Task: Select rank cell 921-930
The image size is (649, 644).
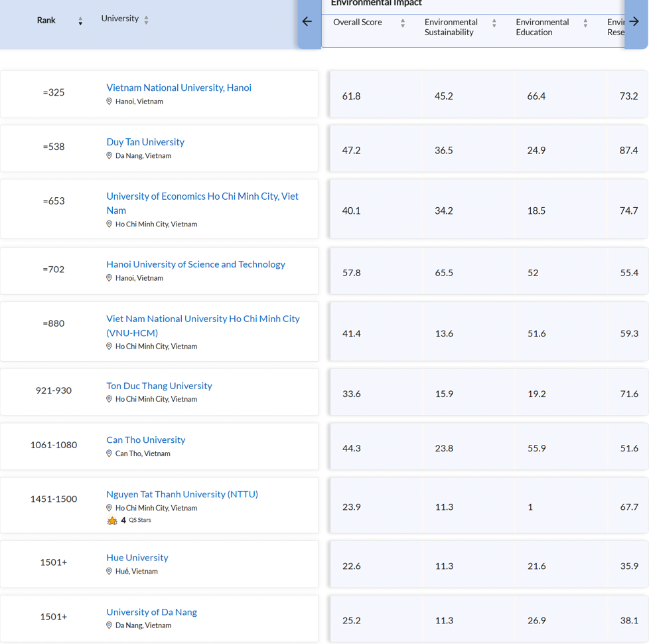Action: pos(54,390)
